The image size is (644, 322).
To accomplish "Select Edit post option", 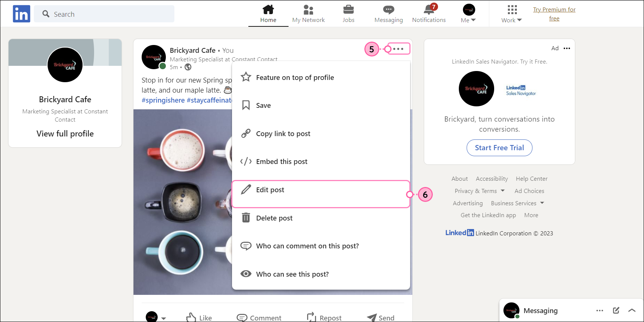I will (x=321, y=194).
